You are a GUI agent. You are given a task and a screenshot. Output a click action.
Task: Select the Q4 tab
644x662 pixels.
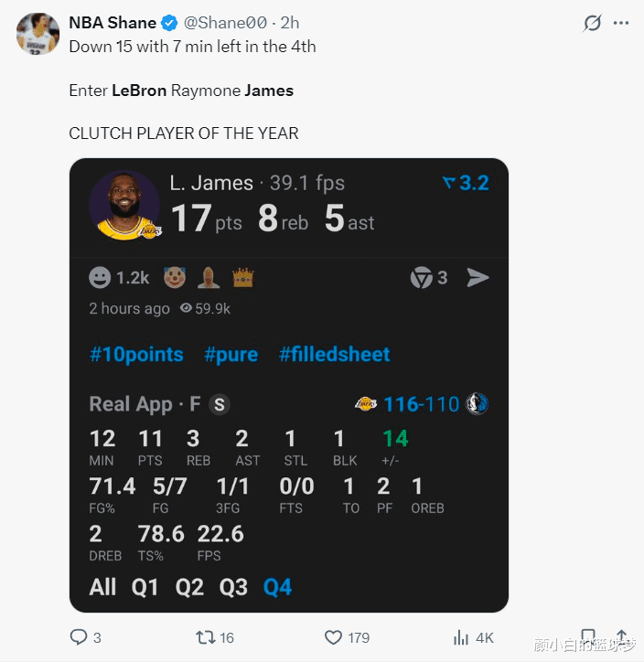click(277, 587)
